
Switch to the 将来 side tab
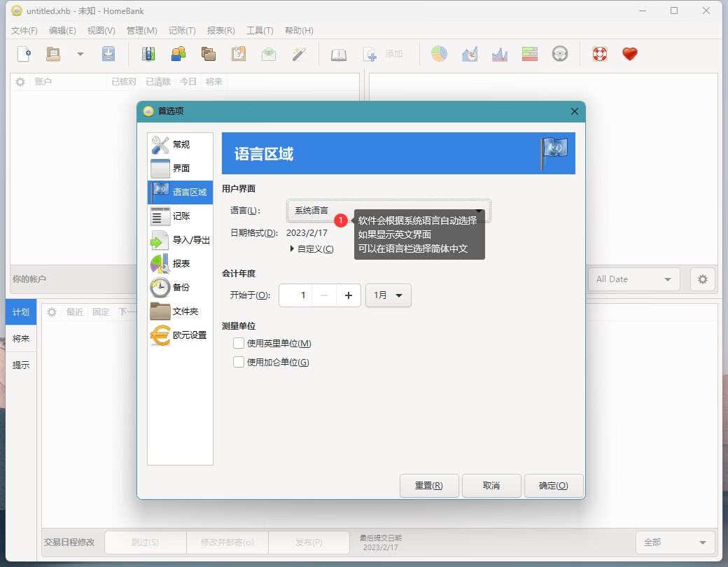tap(21, 339)
